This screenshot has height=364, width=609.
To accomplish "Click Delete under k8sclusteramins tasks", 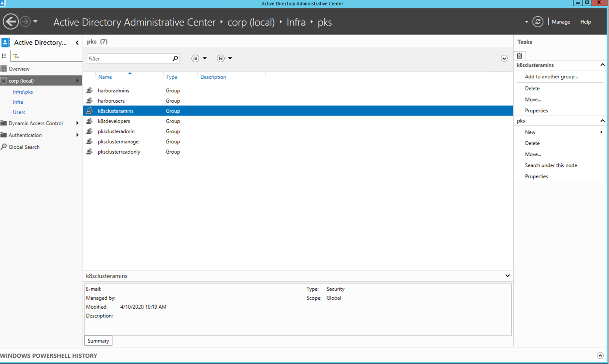I will 532,89.
